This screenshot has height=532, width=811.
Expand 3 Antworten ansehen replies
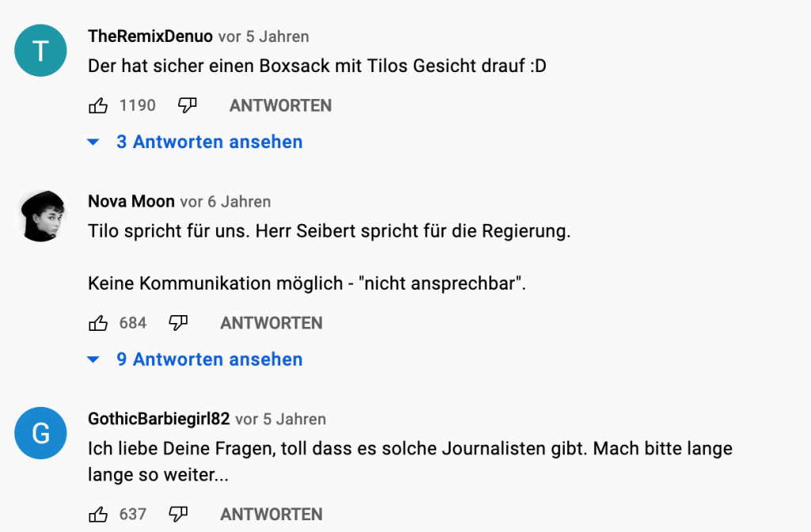[209, 142]
